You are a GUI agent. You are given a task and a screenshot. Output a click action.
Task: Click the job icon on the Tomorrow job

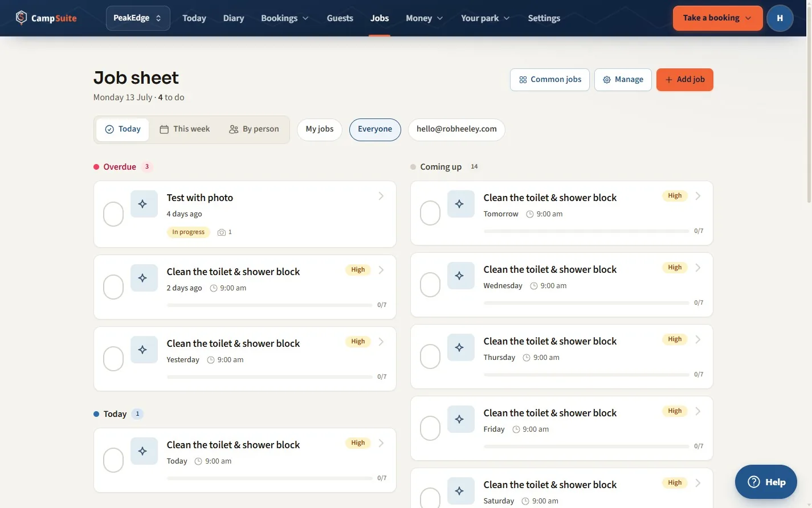coord(460,204)
